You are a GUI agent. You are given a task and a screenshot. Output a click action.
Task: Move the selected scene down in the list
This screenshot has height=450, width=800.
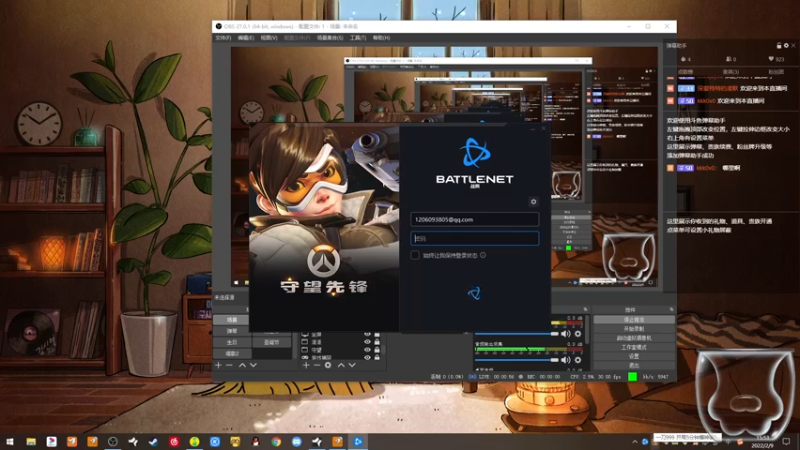[253, 365]
